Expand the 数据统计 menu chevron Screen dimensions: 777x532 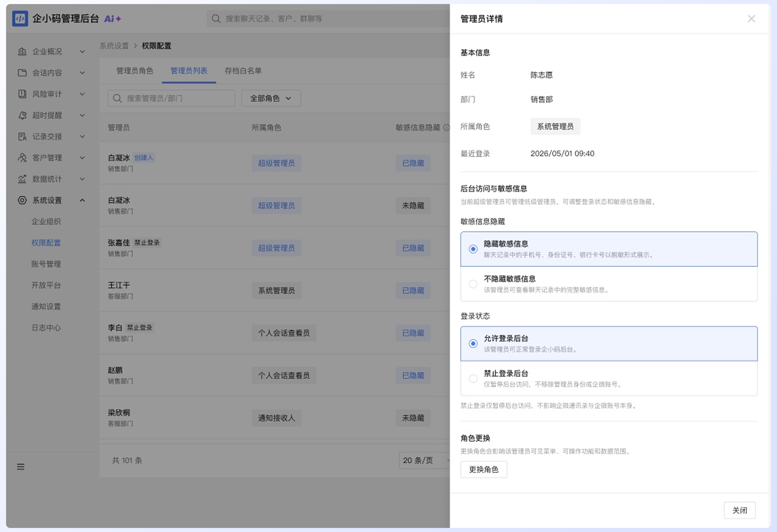coord(82,179)
